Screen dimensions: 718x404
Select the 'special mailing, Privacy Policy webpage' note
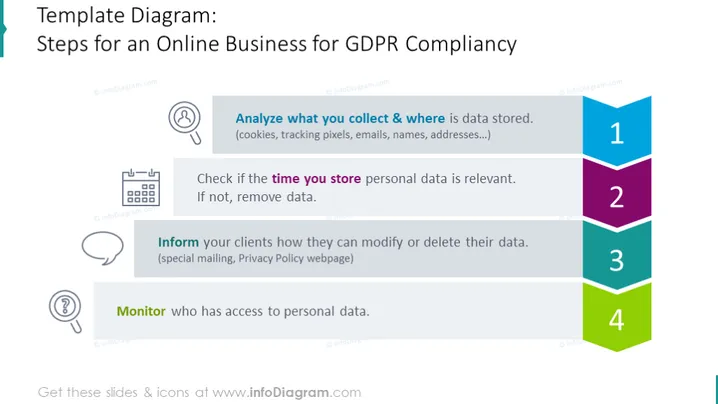click(x=256, y=258)
